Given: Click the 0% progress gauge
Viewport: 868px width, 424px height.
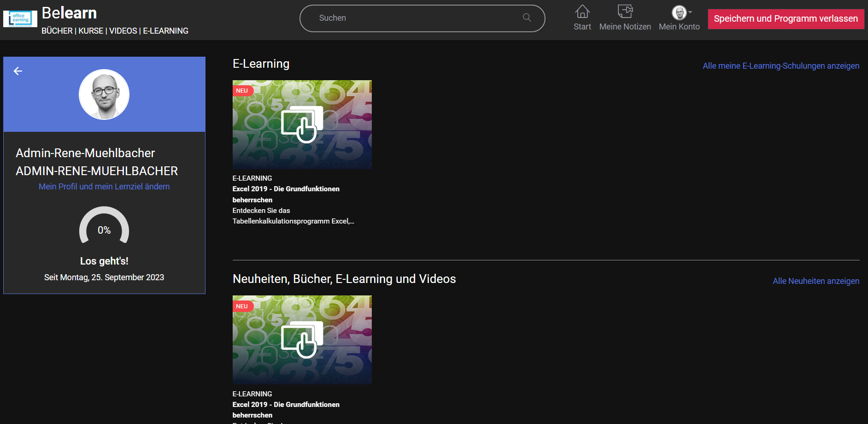Looking at the screenshot, I should (104, 227).
